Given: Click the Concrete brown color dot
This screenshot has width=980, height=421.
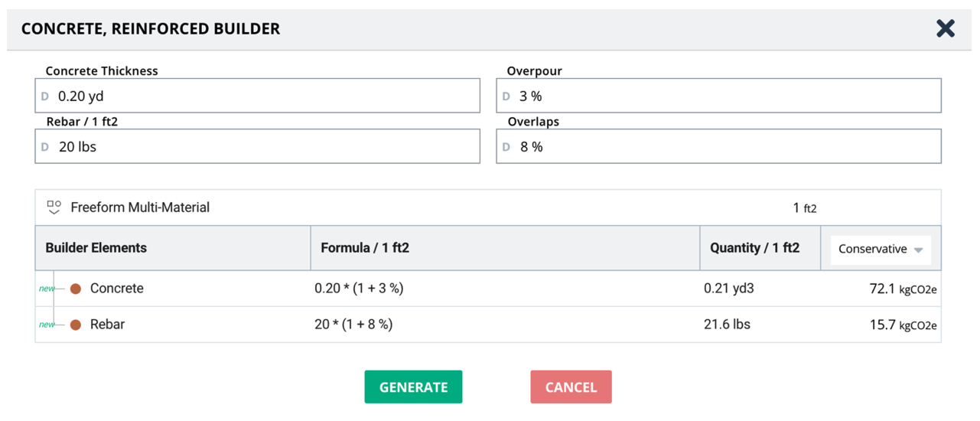Looking at the screenshot, I should 76,289.
